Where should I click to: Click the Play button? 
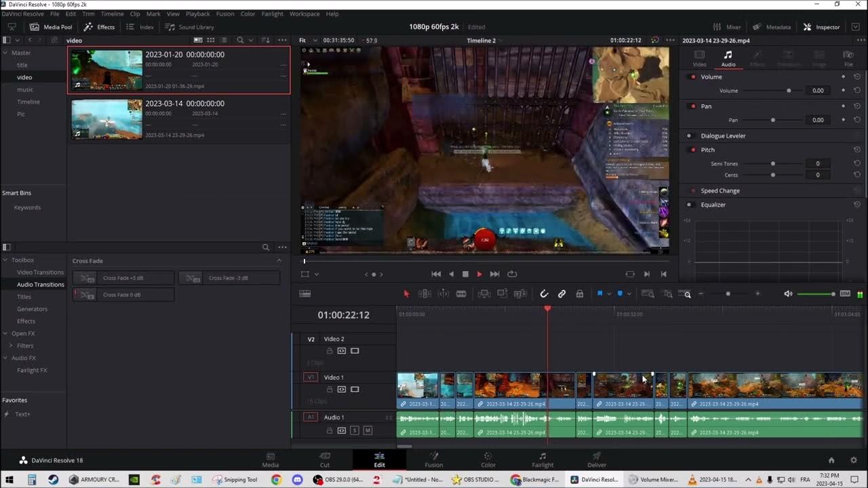click(479, 274)
